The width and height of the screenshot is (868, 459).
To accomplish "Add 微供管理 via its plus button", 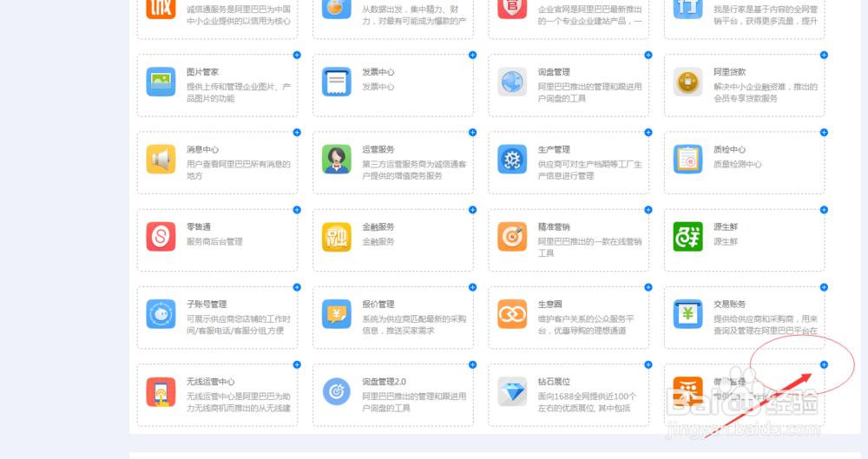I will (x=825, y=365).
